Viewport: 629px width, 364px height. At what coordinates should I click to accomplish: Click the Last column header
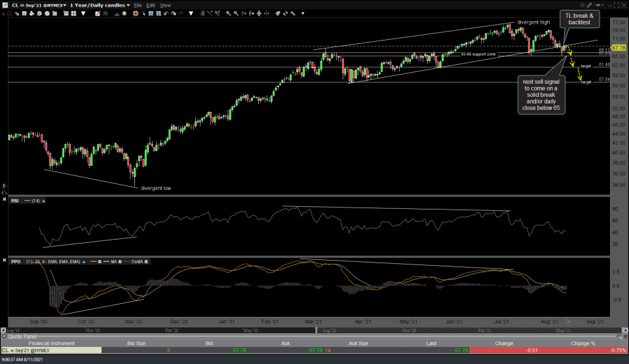[x=431, y=344]
